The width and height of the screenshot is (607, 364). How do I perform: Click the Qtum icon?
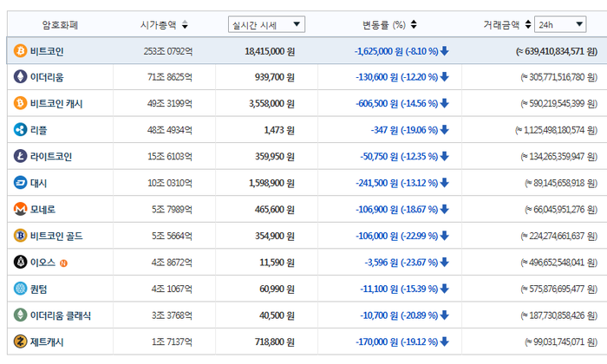coord(20,289)
